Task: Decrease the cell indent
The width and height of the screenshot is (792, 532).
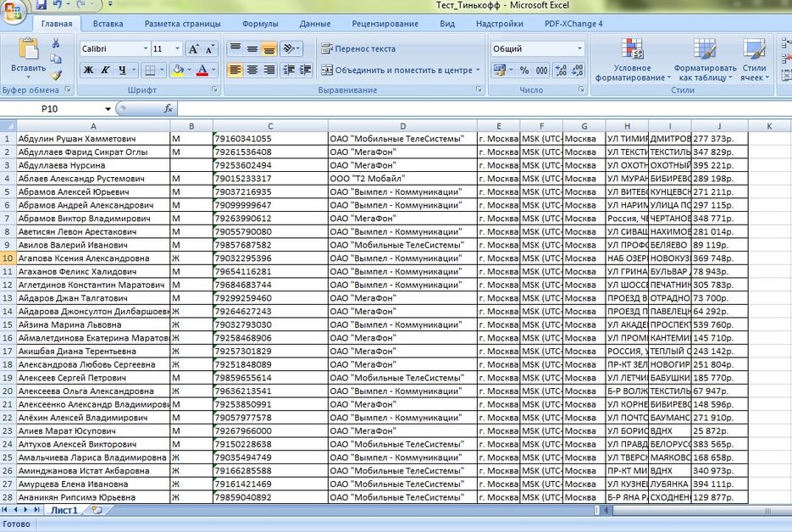Action: click(288, 69)
